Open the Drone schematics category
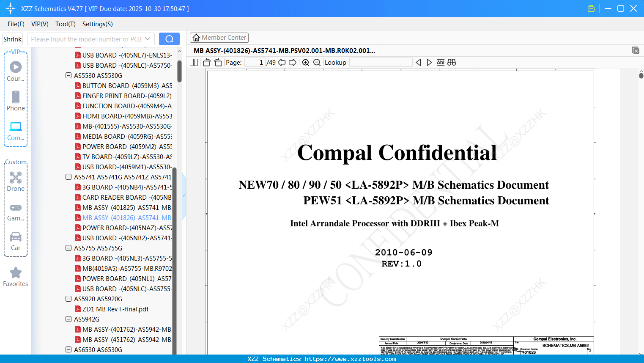The height and width of the screenshot is (363, 644). pyautogui.click(x=16, y=181)
